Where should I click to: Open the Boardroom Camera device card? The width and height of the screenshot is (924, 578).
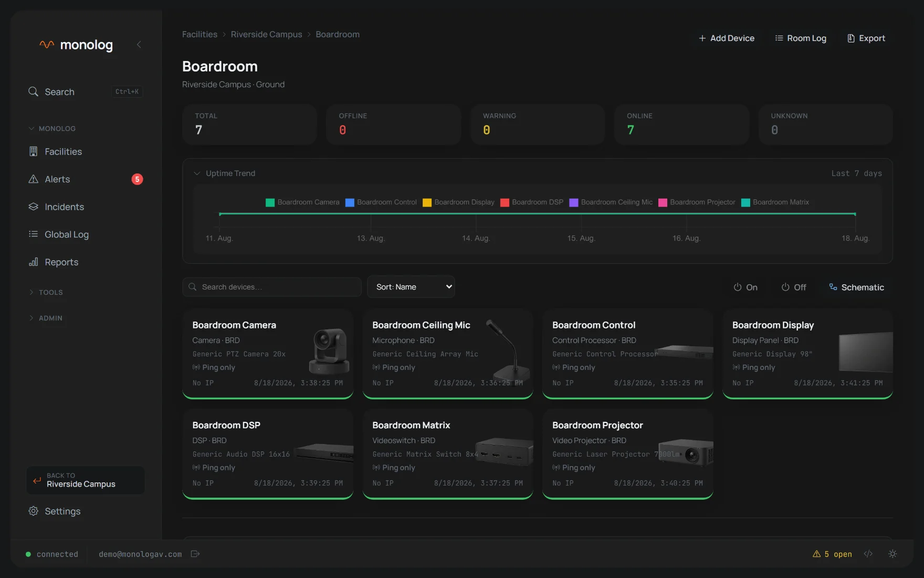click(x=268, y=354)
